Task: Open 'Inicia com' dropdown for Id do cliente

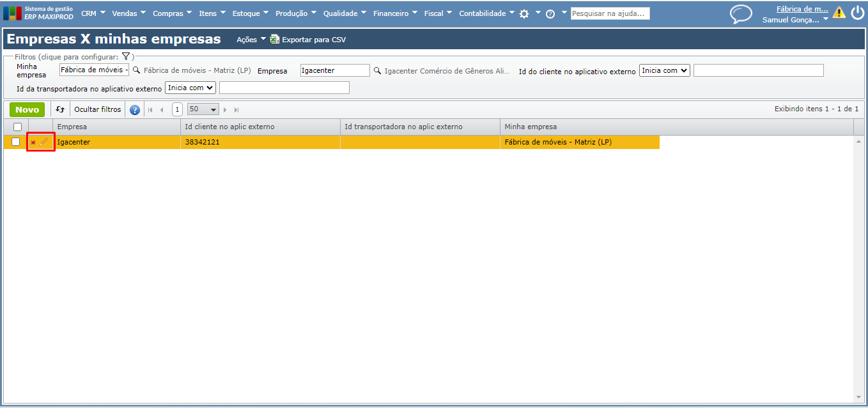Action: tap(665, 70)
